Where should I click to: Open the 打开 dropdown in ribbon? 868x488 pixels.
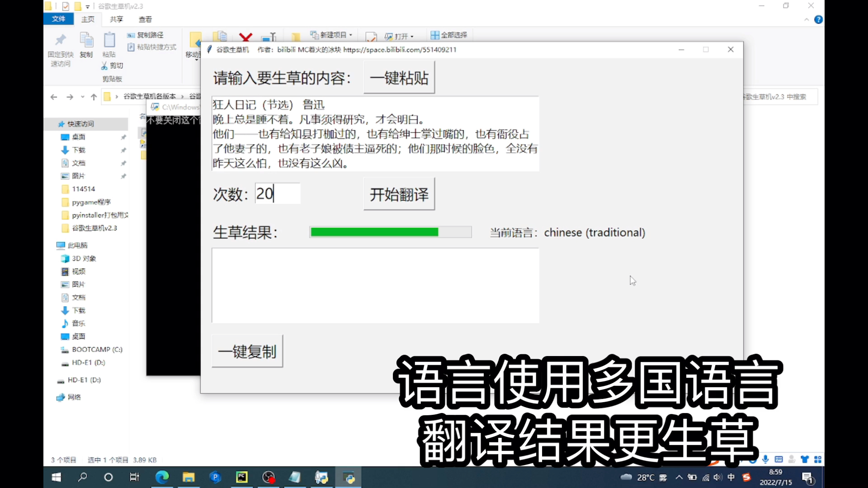point(399,36)
